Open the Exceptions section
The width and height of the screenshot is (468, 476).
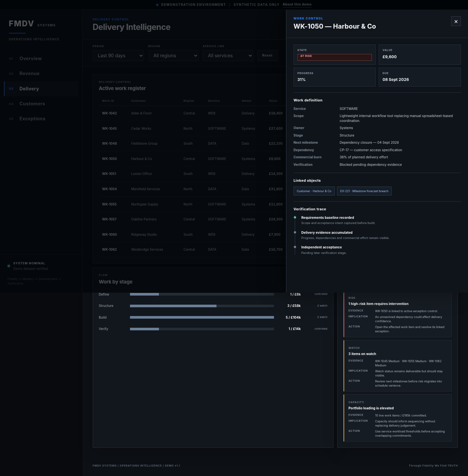(41, 119)
